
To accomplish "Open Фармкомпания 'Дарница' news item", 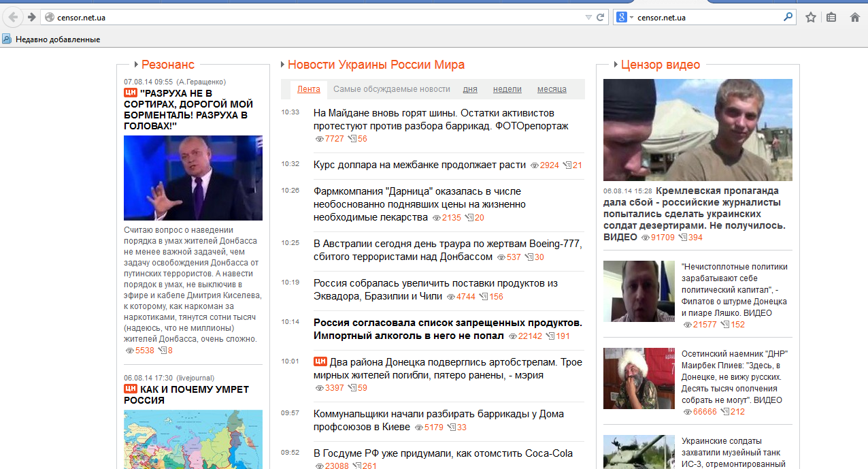I will tap(420, 204).
